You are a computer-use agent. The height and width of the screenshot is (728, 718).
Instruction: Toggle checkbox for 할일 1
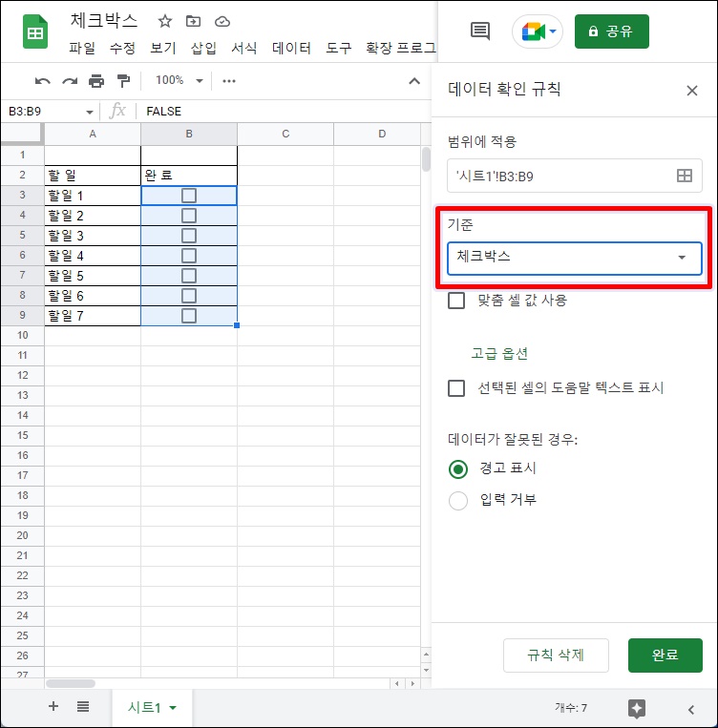[189, 196]
